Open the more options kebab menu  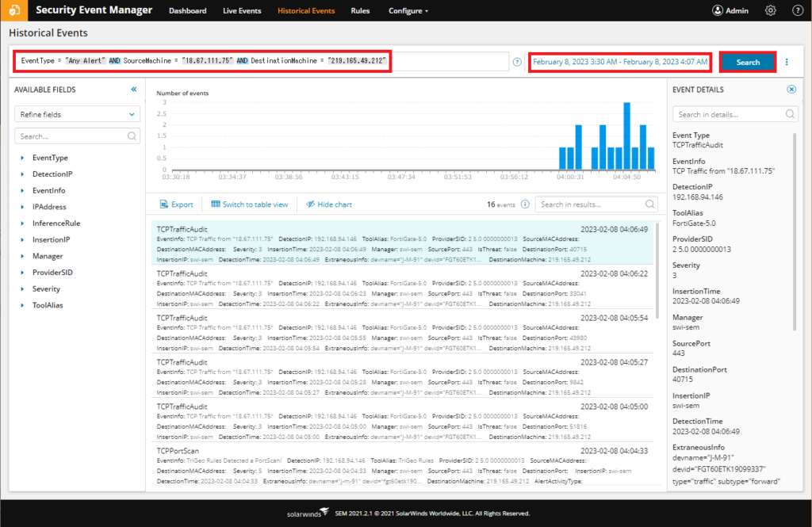pos(787,62)
